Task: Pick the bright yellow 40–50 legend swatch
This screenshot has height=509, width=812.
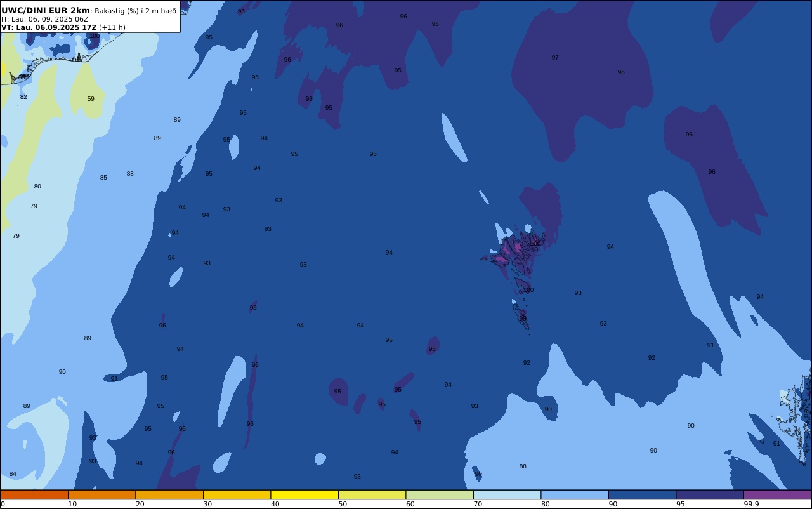Action: pyautogui.click(x=304, y=494)
